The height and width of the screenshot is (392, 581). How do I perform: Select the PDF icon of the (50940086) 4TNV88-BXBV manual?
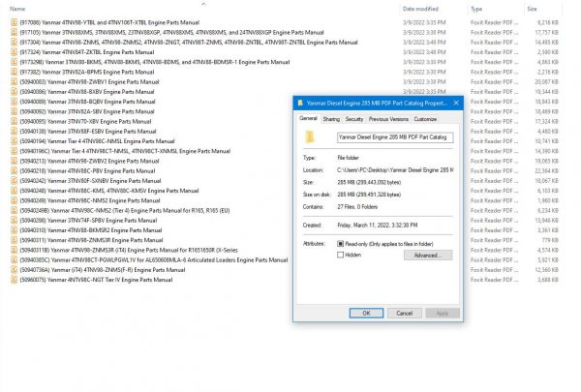(x=15, y=92)
